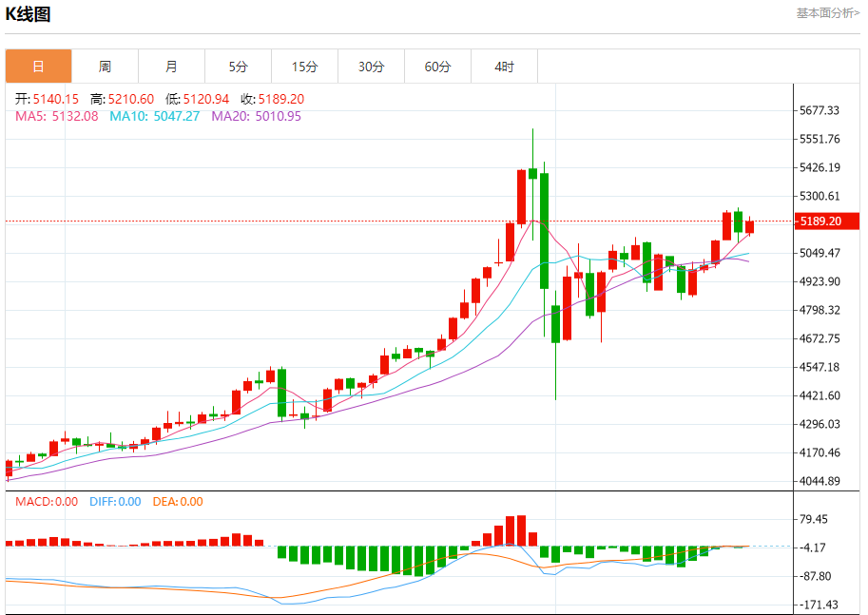The width and height of the screenshot is (868, 615).
Task: Switch to the 月 monthly tab
Action: tap(172, 67)
